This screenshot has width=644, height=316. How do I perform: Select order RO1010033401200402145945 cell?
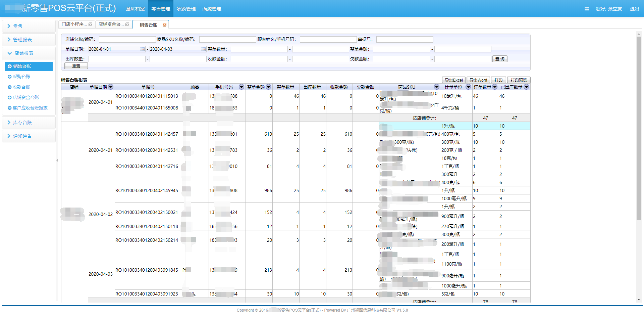click(148, 190)
